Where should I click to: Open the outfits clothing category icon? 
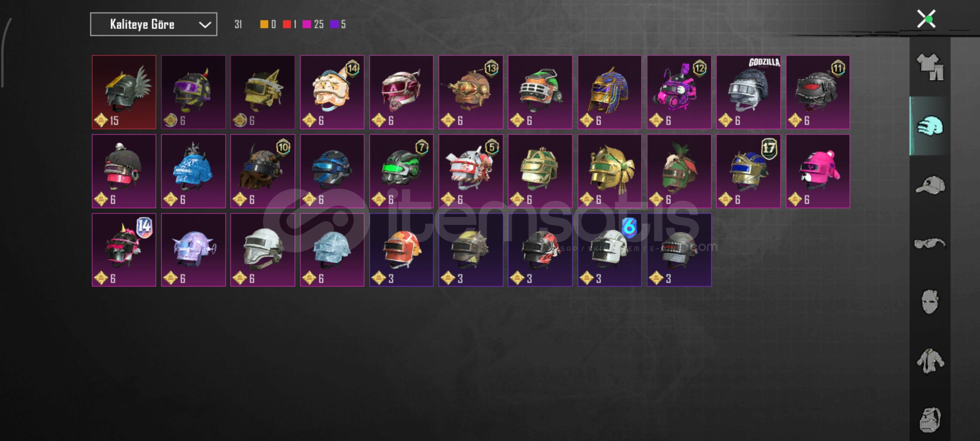coord(930,67)
